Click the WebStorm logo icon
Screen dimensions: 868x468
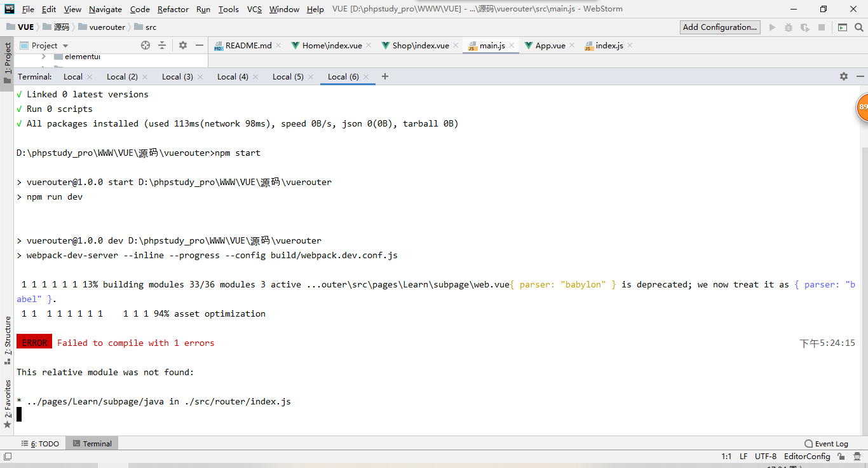pos(10,9)
